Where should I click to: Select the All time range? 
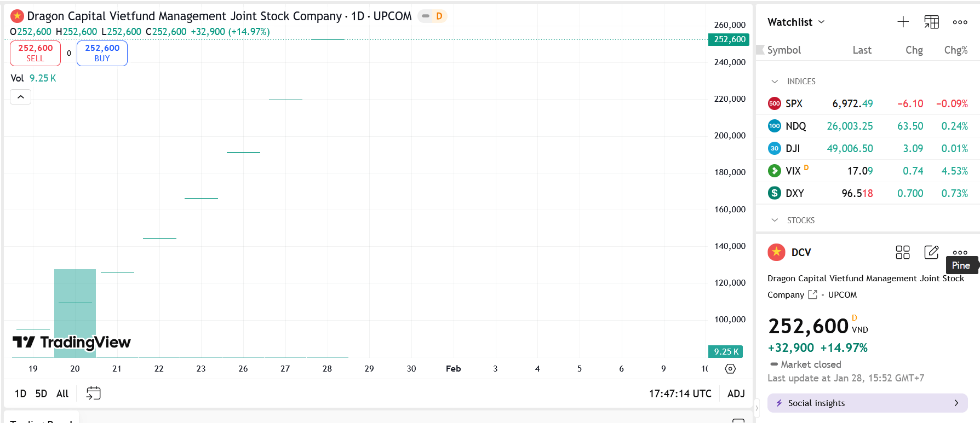point(62,393)
